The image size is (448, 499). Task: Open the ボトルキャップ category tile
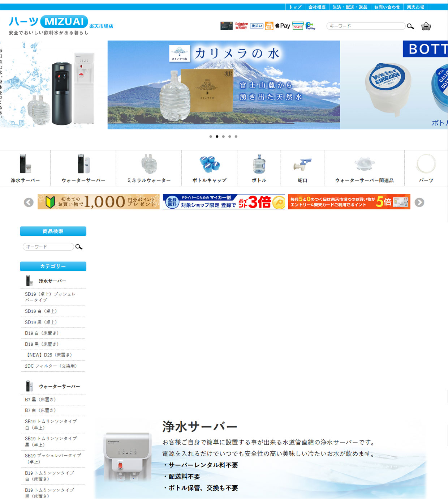point(210,168)
